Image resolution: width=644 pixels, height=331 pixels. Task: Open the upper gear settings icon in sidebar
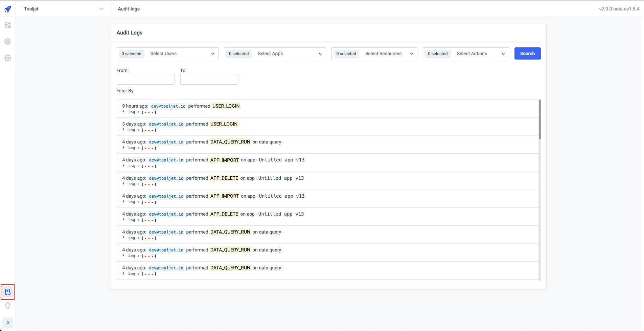[x=8, y=41]
